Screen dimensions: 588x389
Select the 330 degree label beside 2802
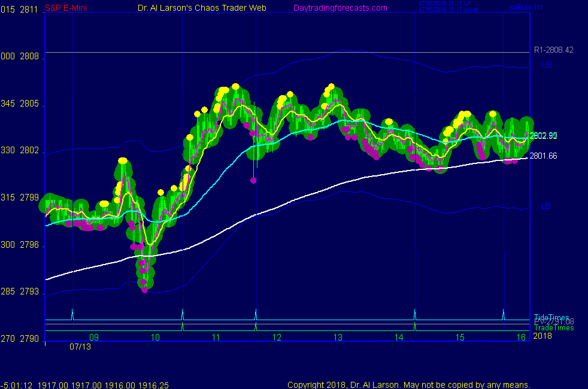8,150
